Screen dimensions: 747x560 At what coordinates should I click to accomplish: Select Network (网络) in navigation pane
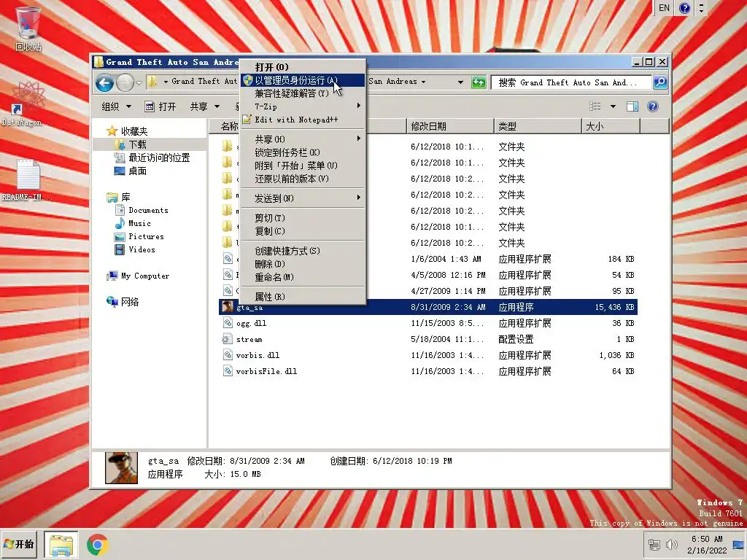coord(123,302)
